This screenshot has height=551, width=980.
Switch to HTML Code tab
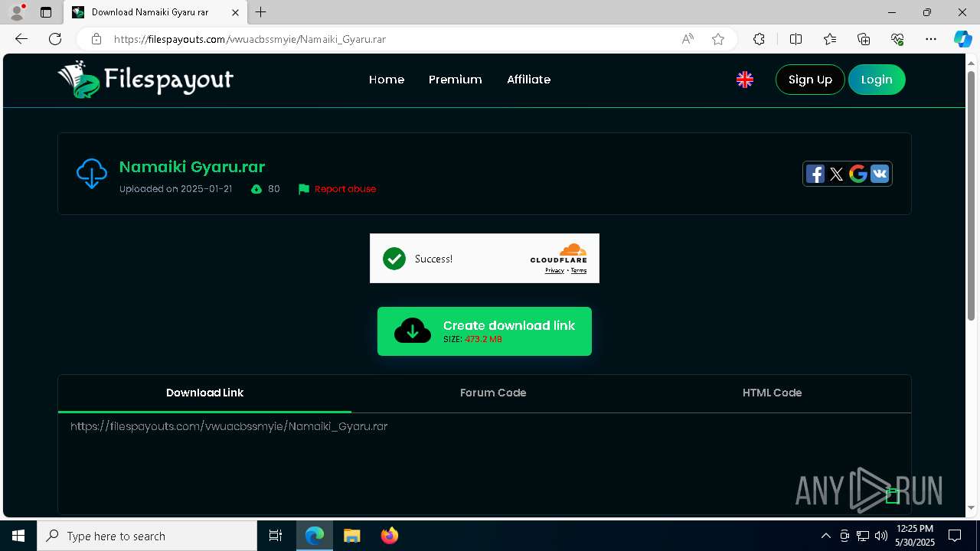[x=772, y=393]
